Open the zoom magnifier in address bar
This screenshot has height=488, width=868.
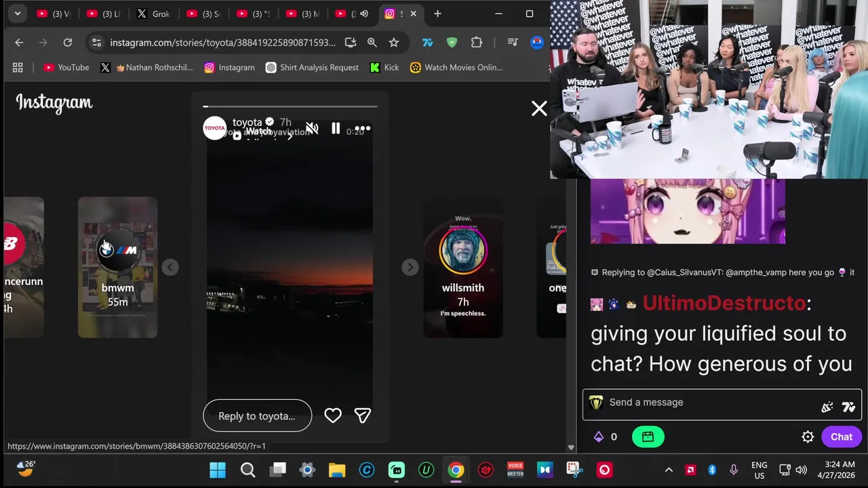372,43
